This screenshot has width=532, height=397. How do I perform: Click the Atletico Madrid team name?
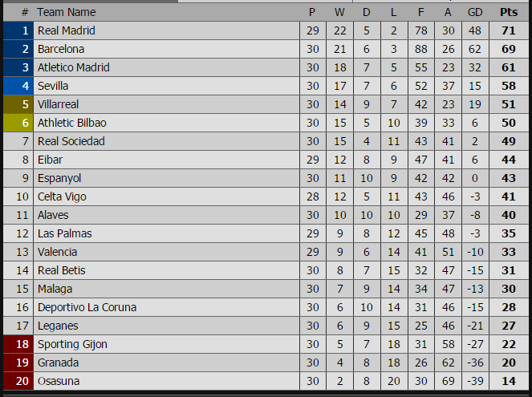(74, 67)
